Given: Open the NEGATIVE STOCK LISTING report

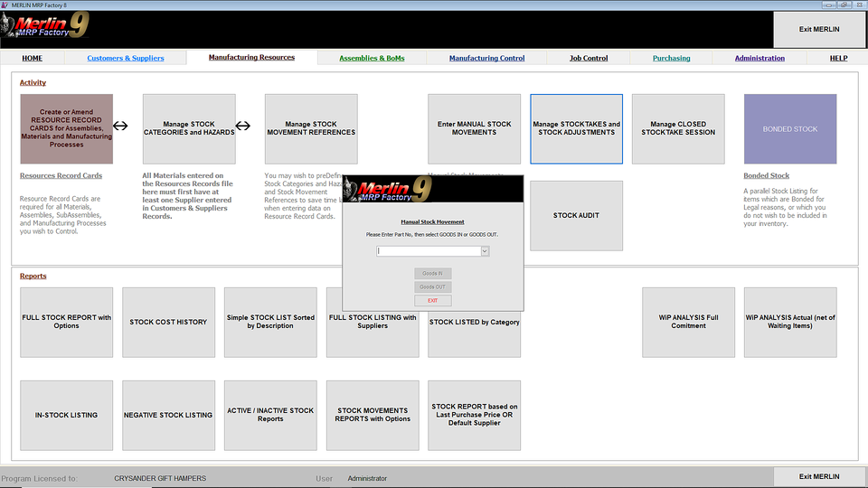Looking at the screenshot, I should pyautogui.click(x=168, y=415).
